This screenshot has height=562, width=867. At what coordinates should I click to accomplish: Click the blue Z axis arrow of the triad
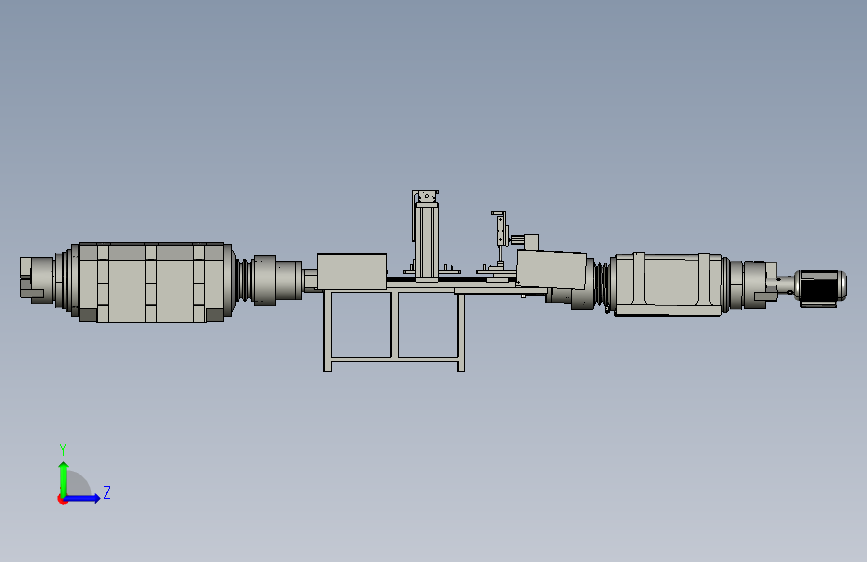[x=83, y=498]
